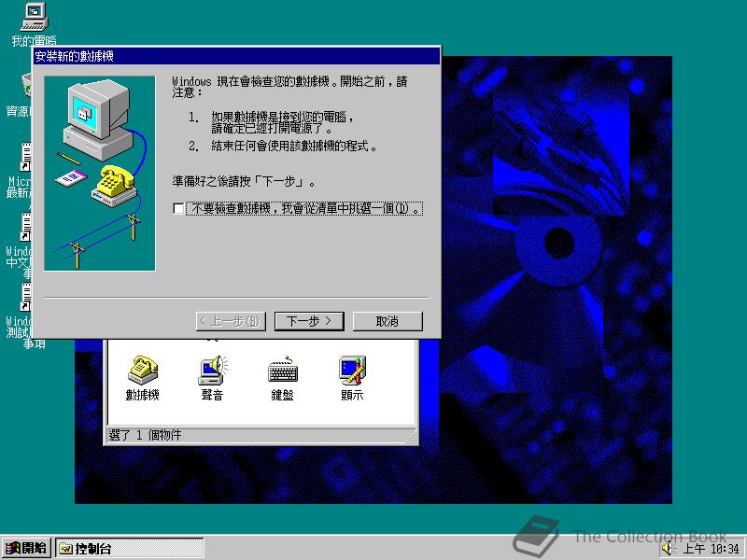Click the speaker volume icon in system tray
This screenshot has height=560, width=747.
pos(668,548)
